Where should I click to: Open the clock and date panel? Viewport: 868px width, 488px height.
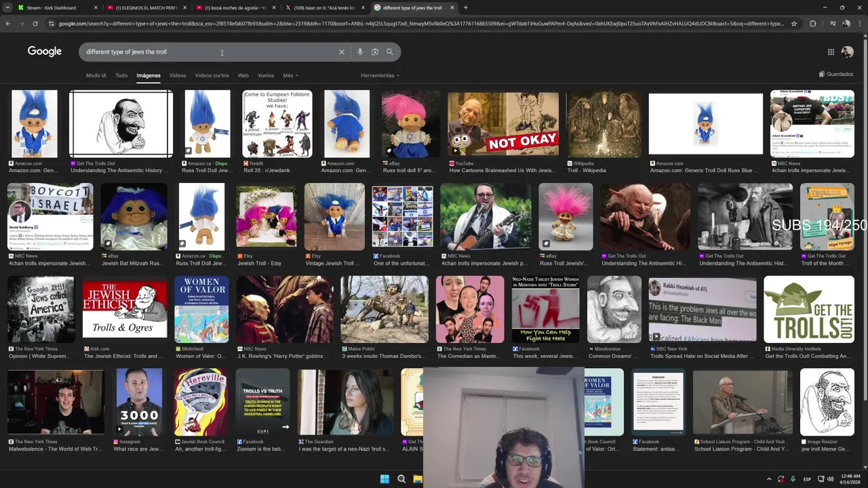(850, 479)
